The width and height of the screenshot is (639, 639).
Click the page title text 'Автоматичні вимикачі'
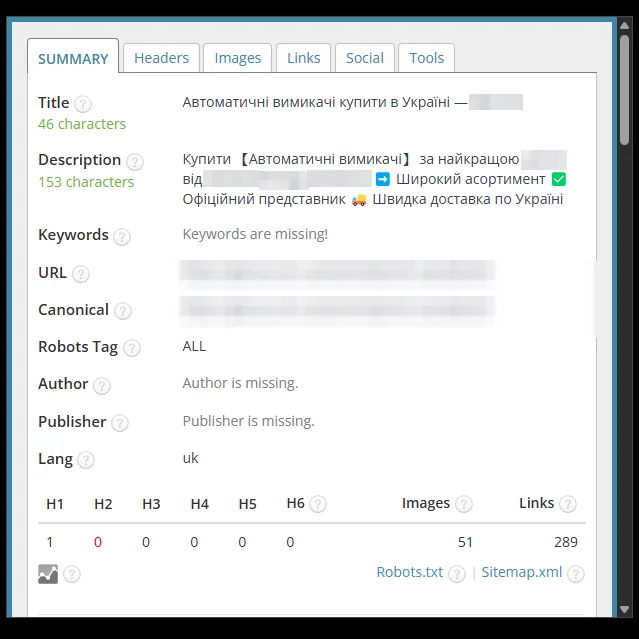pos(259,102)
